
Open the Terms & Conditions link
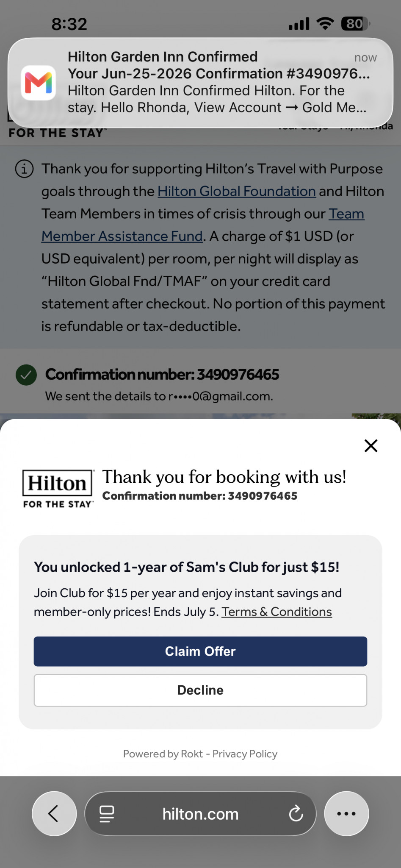coord(277,612)
